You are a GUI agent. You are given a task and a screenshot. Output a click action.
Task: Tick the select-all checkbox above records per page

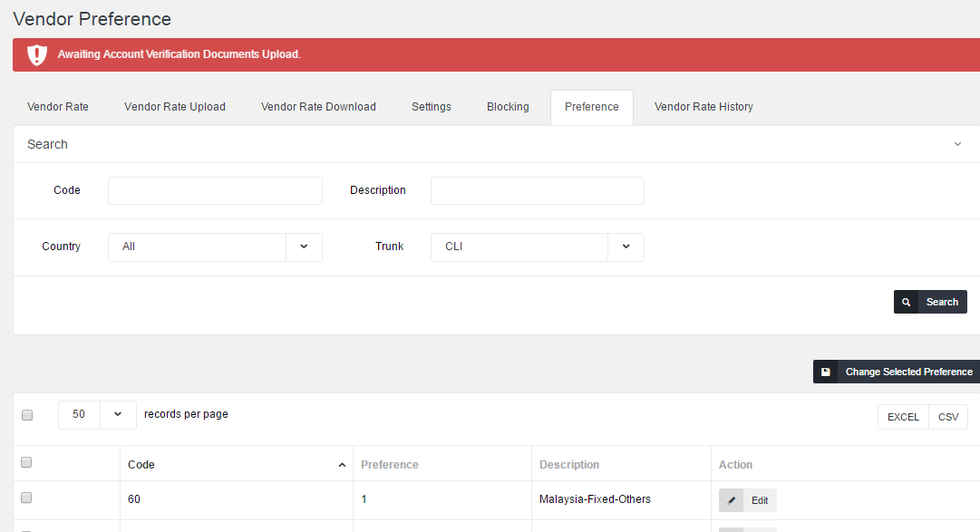27,415
